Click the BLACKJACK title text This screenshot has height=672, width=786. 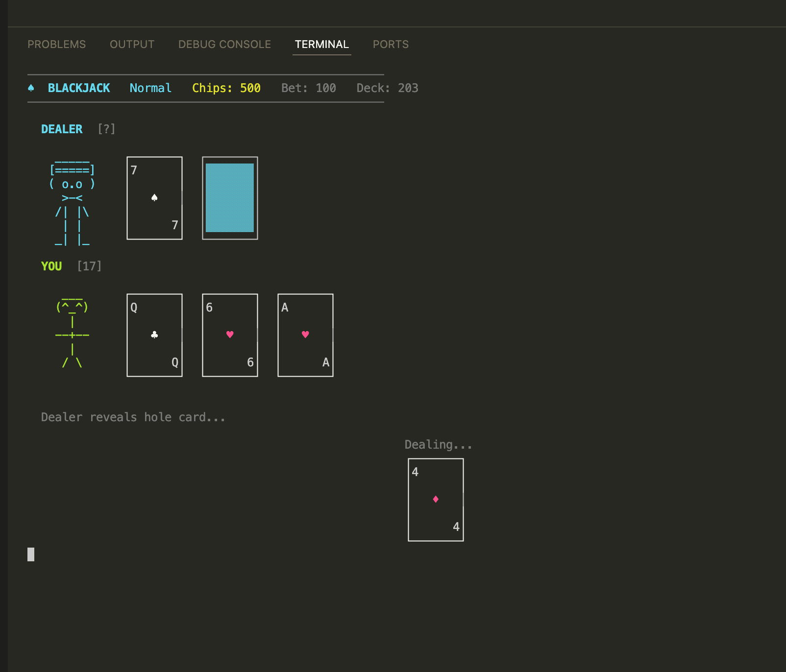(79, 88)
